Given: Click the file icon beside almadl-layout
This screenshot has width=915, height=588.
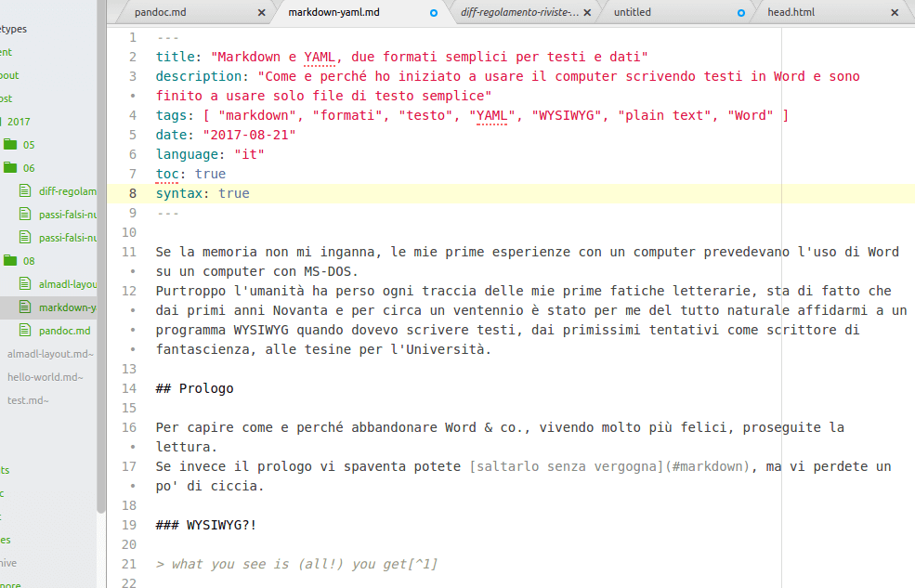Looking at the screenshot, I should (25, 284).
